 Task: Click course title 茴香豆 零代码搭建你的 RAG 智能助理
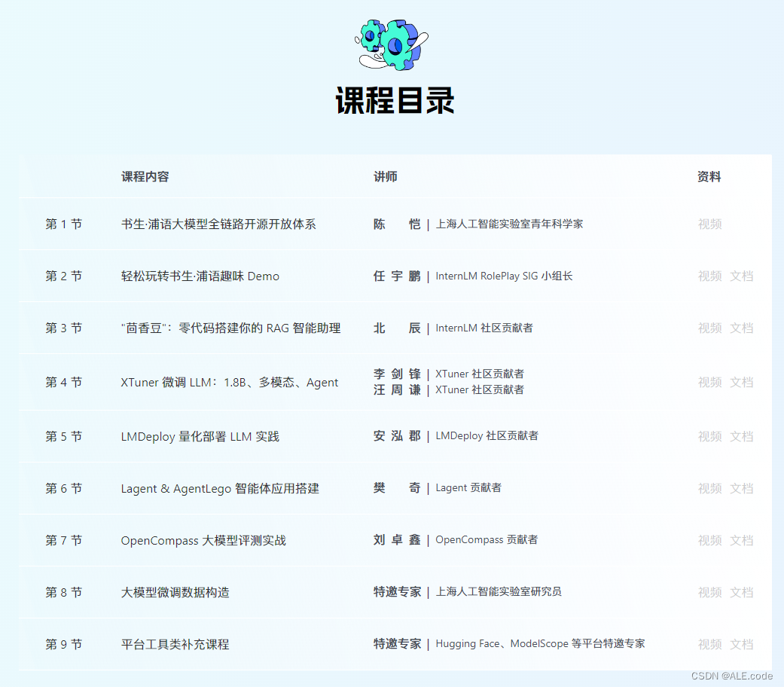click(231, 328)
